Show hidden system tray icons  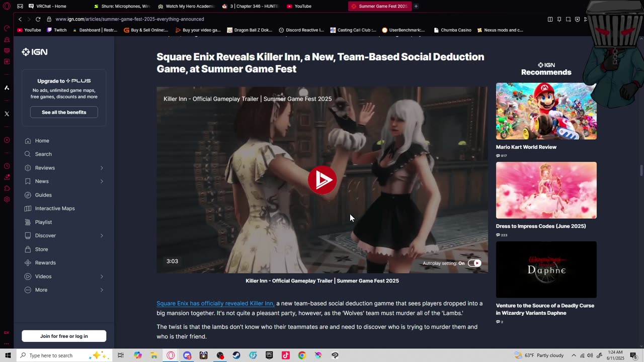point(574,355)
